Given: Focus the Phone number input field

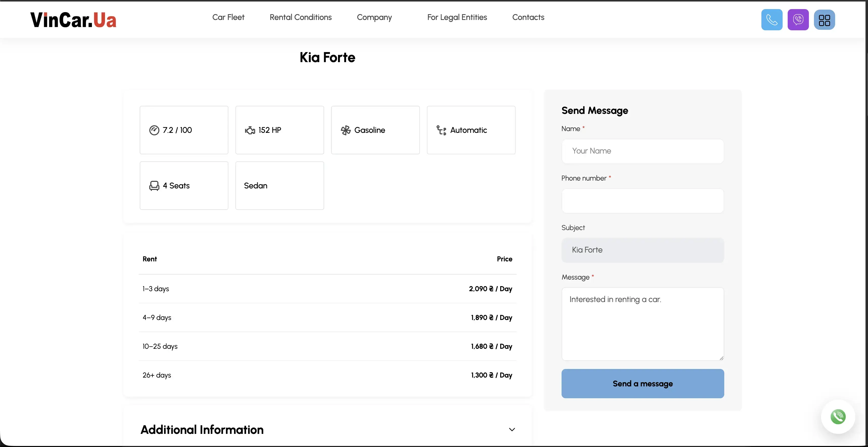Looking at the screenshot, I should pos(643,201).
